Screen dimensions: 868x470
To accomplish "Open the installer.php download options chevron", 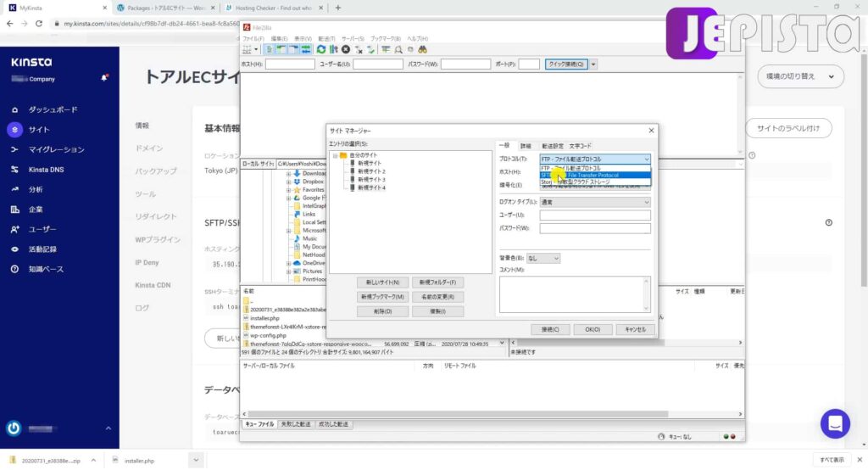I will tap(196, 460).
